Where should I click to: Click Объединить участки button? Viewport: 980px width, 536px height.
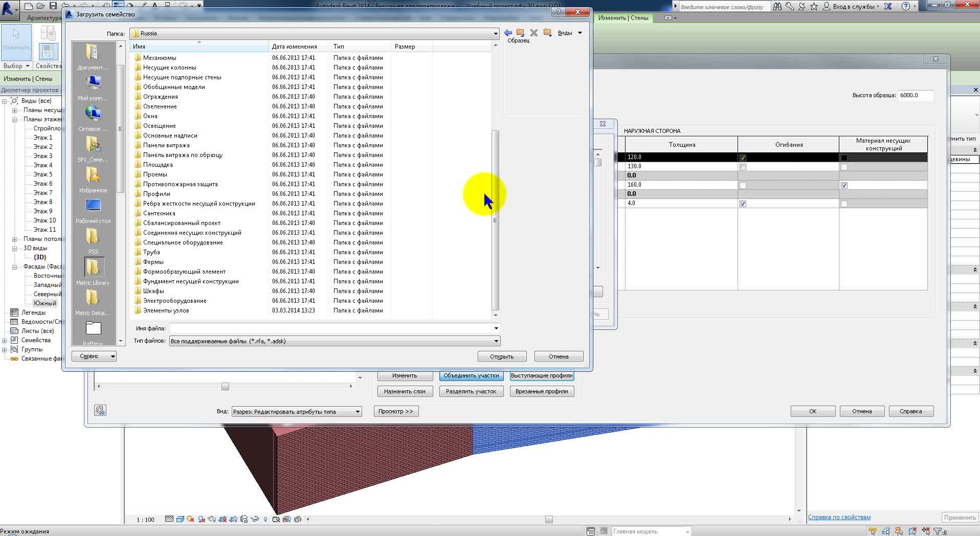[x=471, y=375]
